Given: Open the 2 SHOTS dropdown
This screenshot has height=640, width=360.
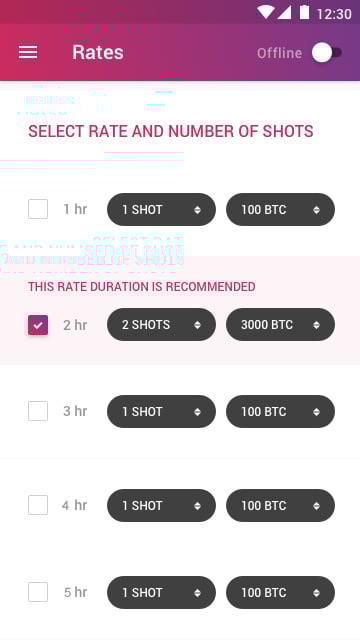Looking at the screenshot, I should 161,324.
